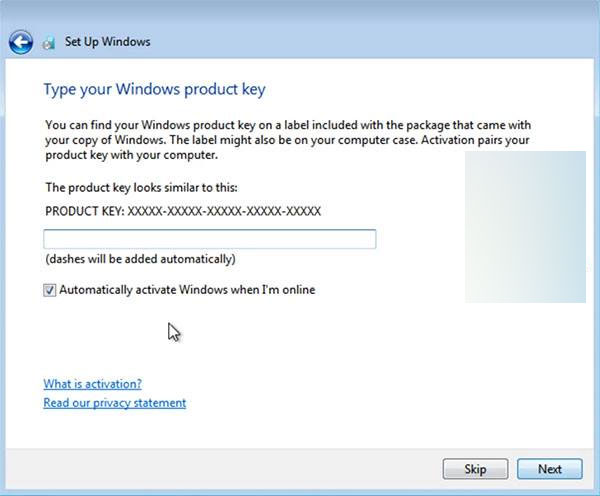Open the 'What is activation?' link
The image size is (600, 496).
point(92,384)
